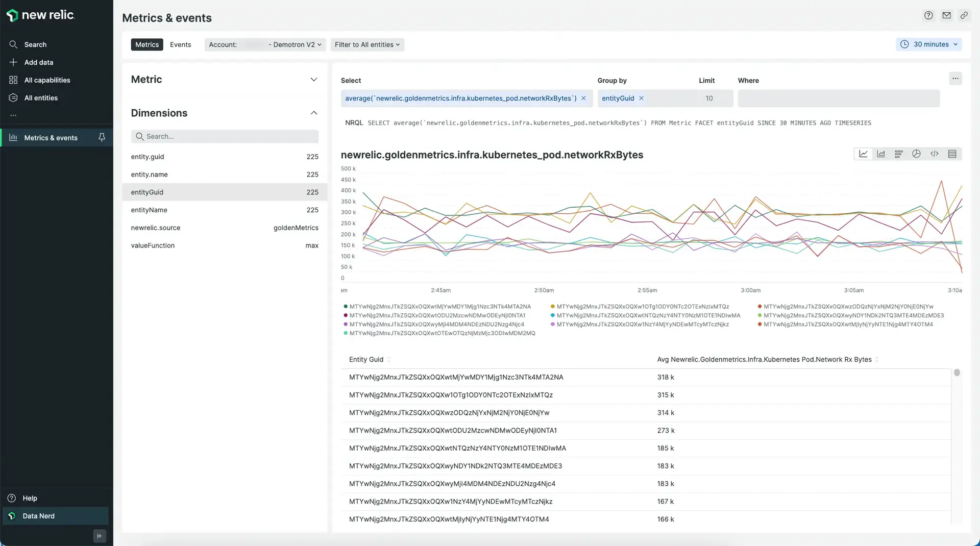This screenshot has width=980, height=546.
Task: Switch to the pie chart view
Action: 917,154
